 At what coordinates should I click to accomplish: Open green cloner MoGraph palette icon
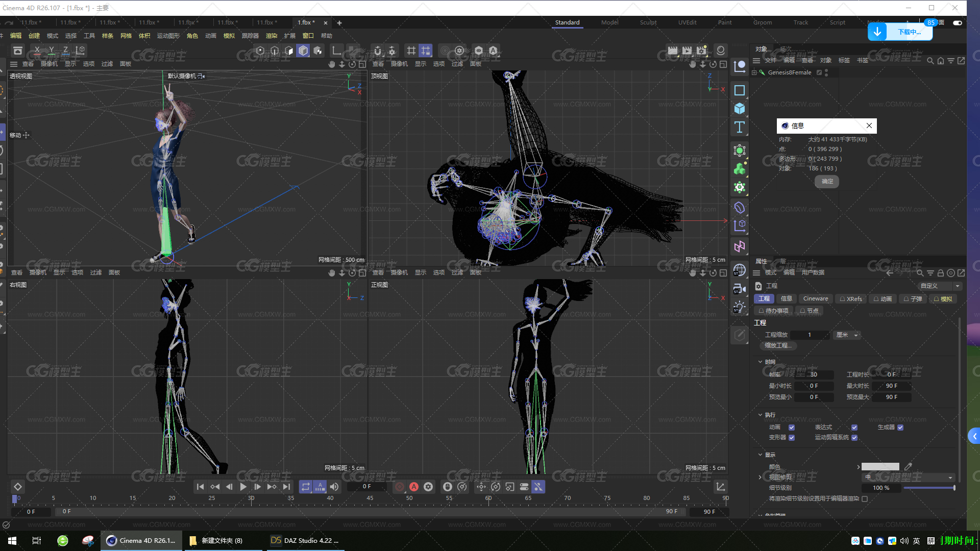point(740,169)
